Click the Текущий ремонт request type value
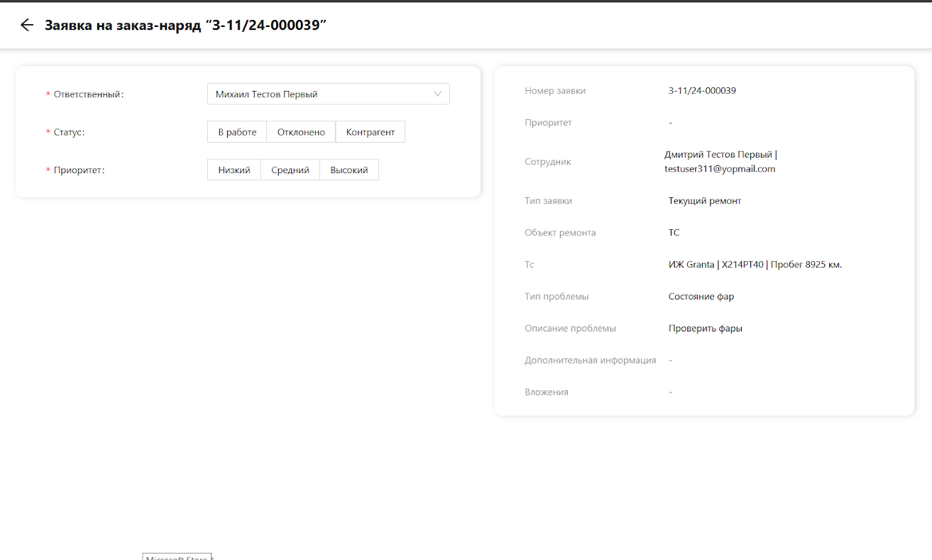The image size is (932, 560). pyautogui.click(x=705, y=201)
